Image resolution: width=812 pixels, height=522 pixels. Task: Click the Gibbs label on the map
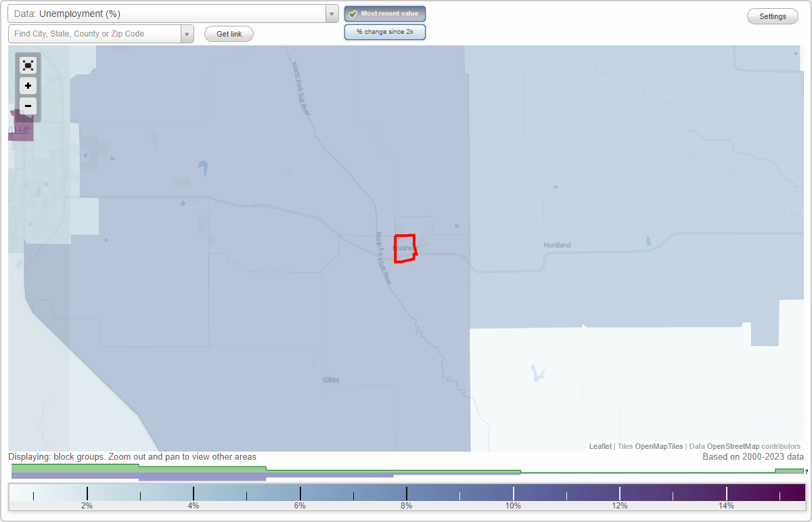331,380
